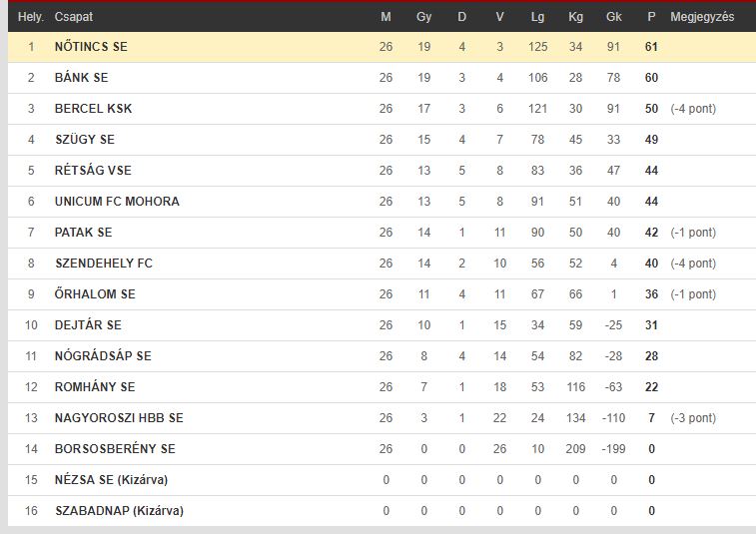Open SZABADNAP (Kizárva) team entry

coord(120,510)
